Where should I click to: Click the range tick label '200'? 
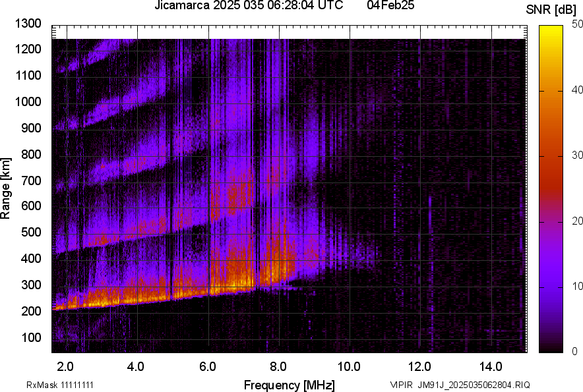[31, 311]
